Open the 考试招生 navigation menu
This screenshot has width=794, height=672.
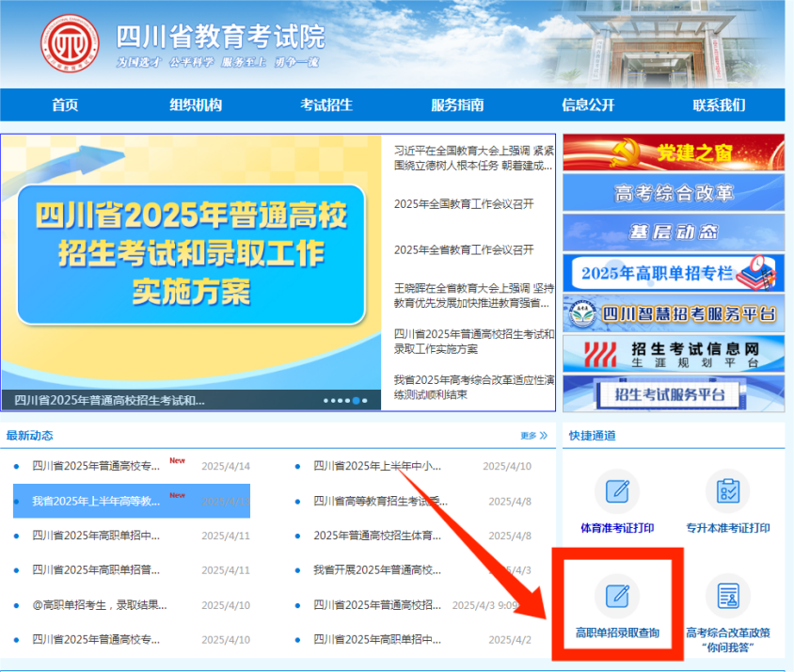click(326, 104)
